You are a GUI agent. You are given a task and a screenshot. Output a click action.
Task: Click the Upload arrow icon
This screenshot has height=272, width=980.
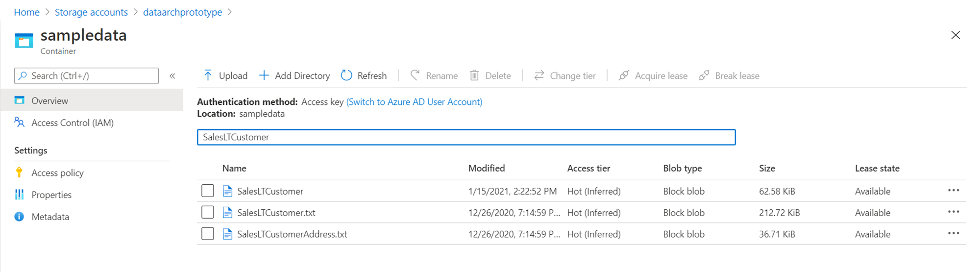coord(208,75)
